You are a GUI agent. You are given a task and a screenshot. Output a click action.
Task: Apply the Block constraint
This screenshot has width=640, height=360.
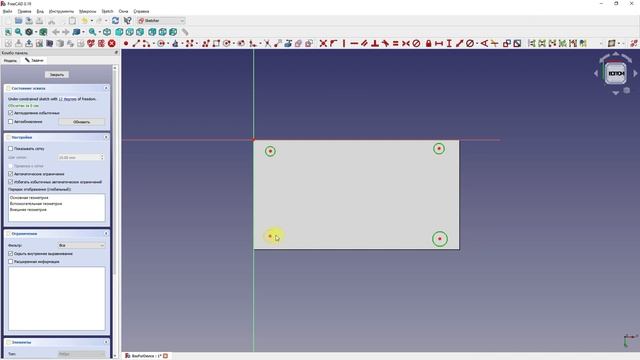click(416, 43)
